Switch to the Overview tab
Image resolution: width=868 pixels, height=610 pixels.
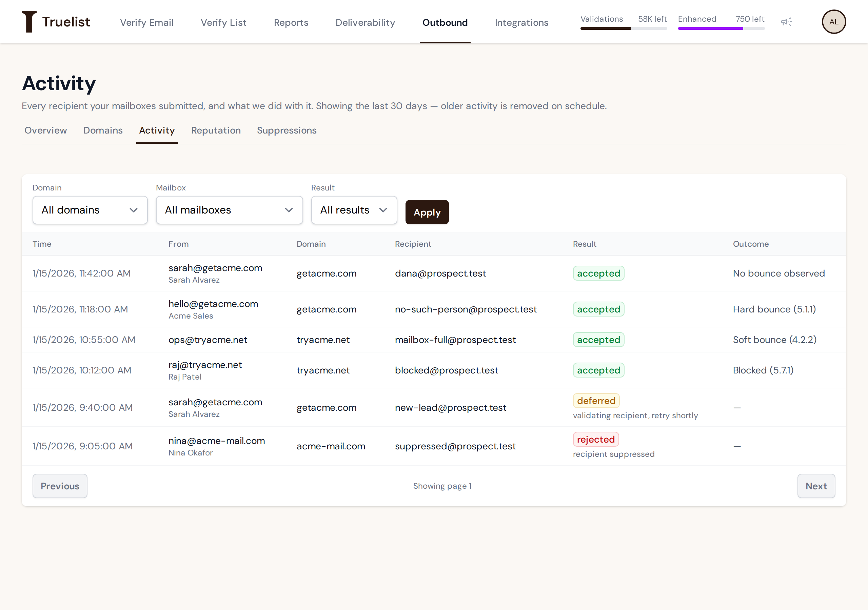tap(46, 130)
